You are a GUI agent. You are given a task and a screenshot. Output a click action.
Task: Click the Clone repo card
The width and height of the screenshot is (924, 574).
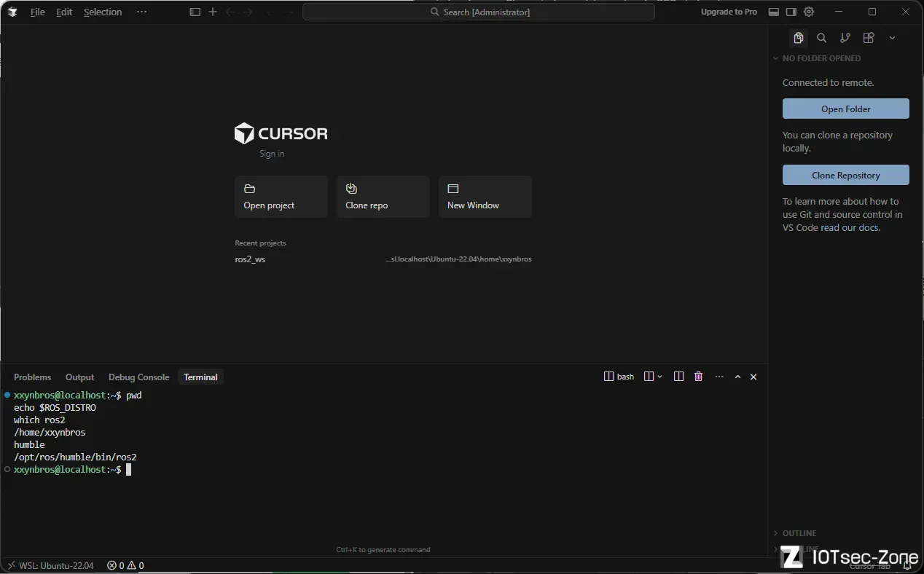point(383,197)
